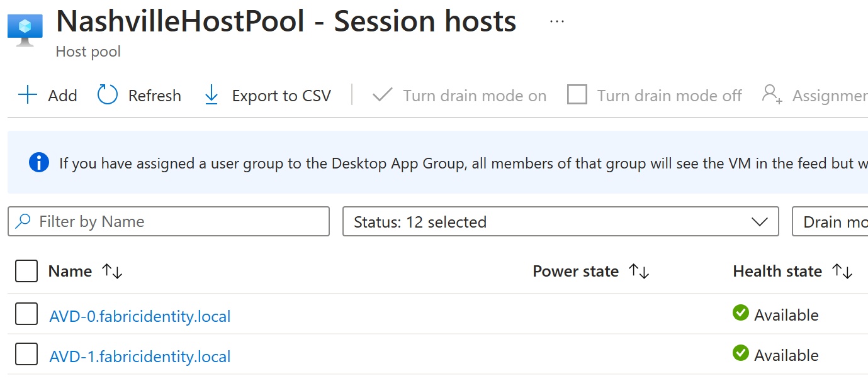Screen dimensions: 868x386
Task: Click the Refresh circular arrow icon
Action: pyautogui.click(x=108, y=95)
